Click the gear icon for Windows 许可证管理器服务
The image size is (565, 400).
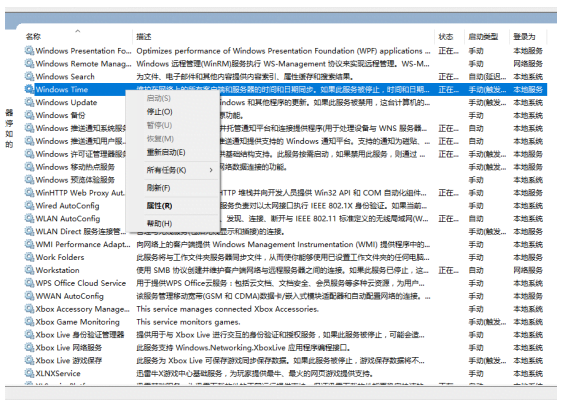pos(29,154)
